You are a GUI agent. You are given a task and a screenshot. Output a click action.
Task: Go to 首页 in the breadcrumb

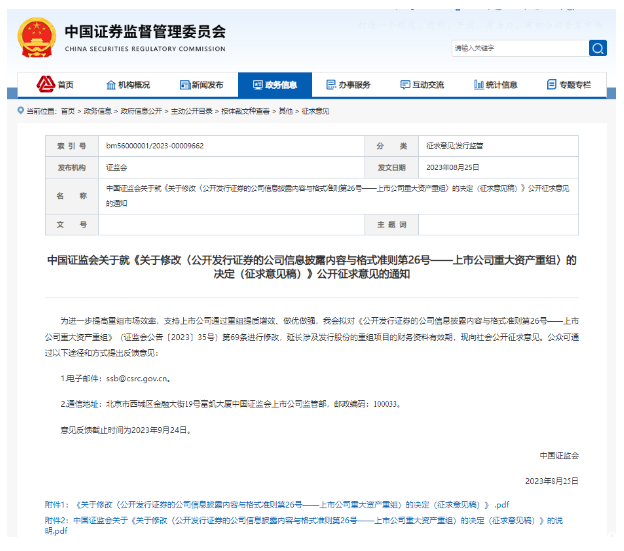[67, 112]
